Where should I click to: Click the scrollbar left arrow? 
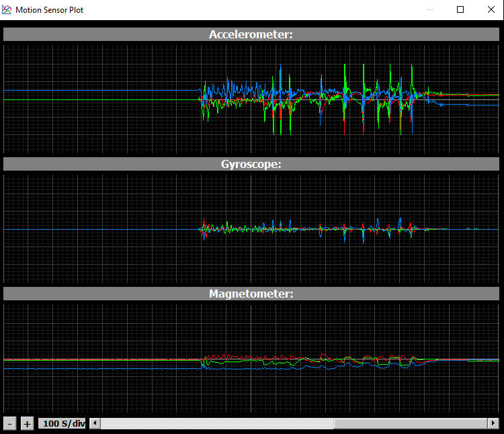tap(95, 423)
